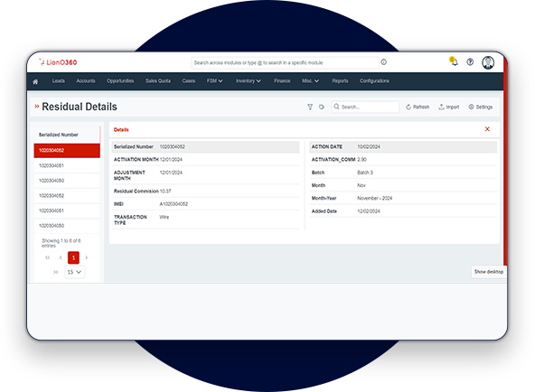
Task: Open the Finance module
Action: pyautogui.click(x=282, y=81)
